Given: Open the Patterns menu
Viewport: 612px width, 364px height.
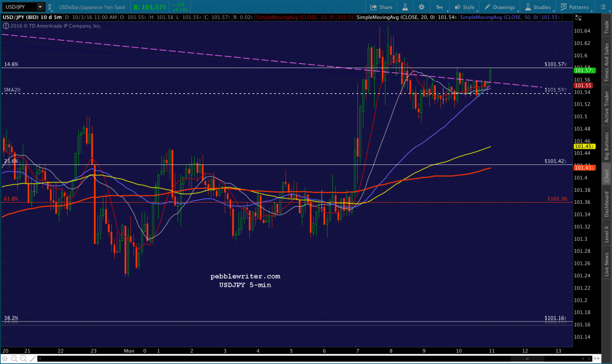Looking at the screenshot, I should tap(574, 7).
